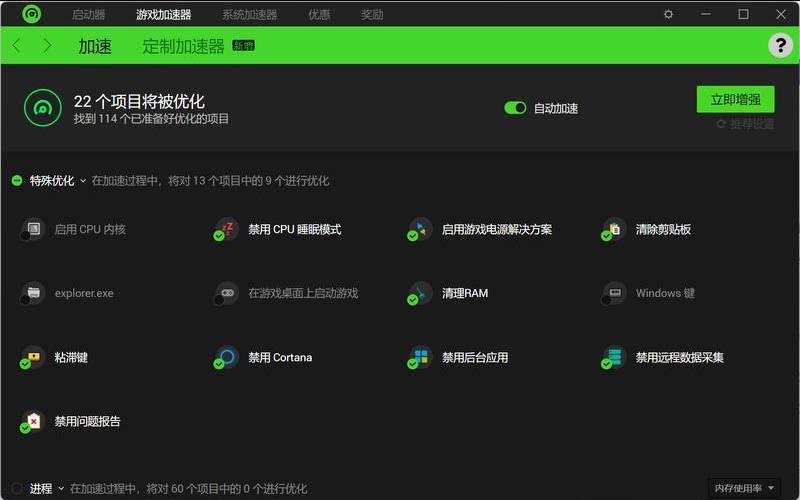Open help with question mark icon
800x500 pixels.
pyautogui.click(x=780, y=45)
